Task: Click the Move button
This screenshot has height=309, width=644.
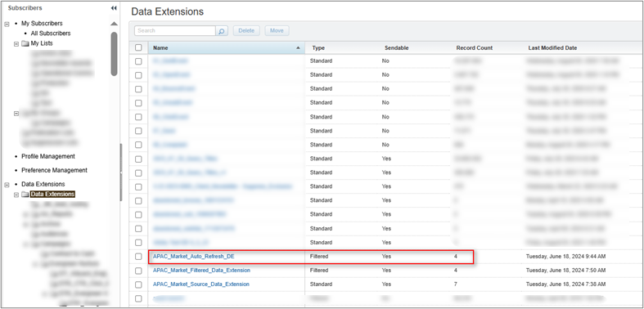Action: tap(277, 30)
